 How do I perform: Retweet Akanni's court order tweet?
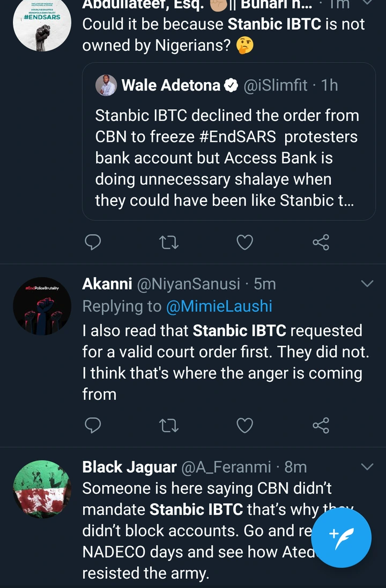pyautogui.click(x=169, y=425)
